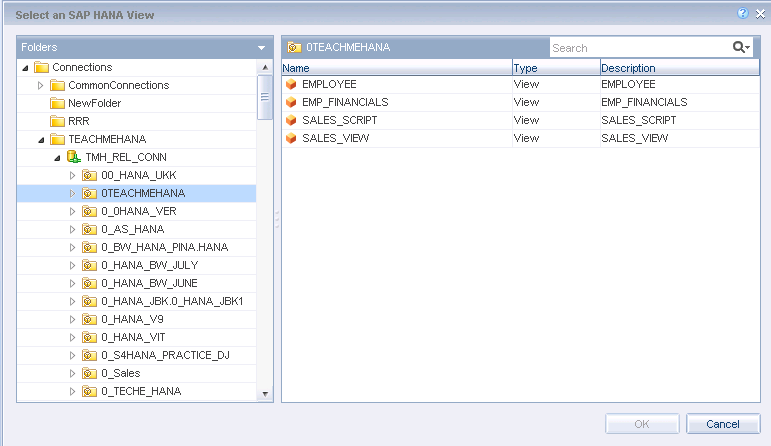Image resolution: width=771 pixels, height=446 pixels.
Task: Click the SALES_VIEW view cube icon
Action: (291, 138)
